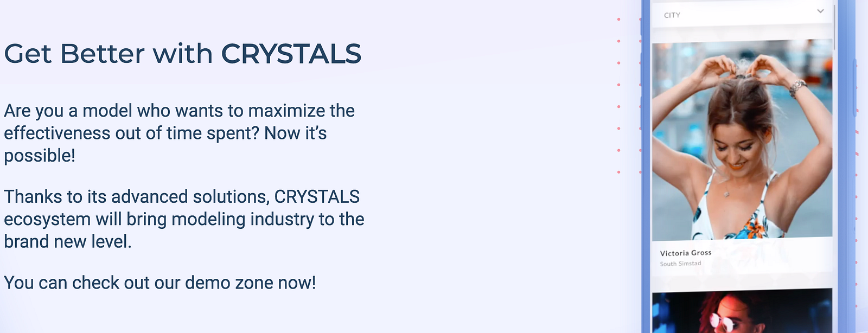868x333 pixels.
Task: Click the demo zone sentence at bottom
Action: 160,283
